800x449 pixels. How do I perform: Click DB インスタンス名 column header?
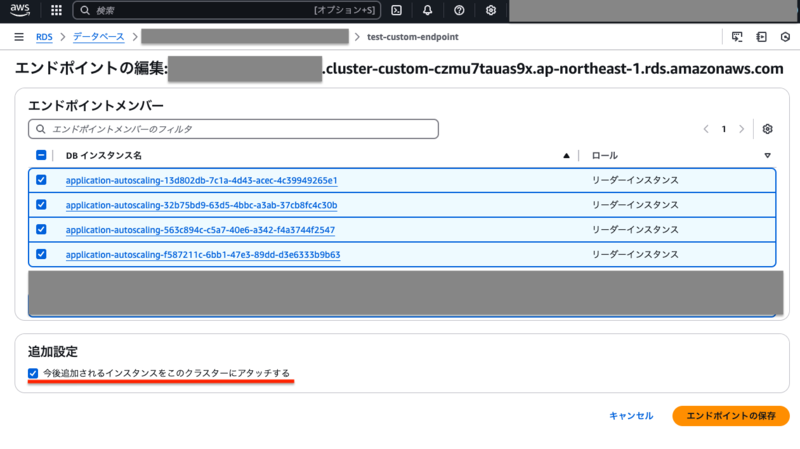[x=104, y=156]
